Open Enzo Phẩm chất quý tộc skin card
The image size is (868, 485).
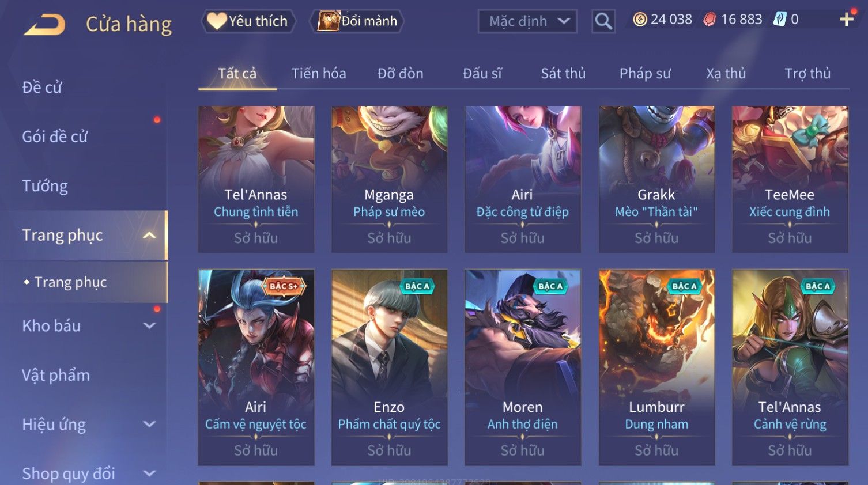click(x=390, y=367)
